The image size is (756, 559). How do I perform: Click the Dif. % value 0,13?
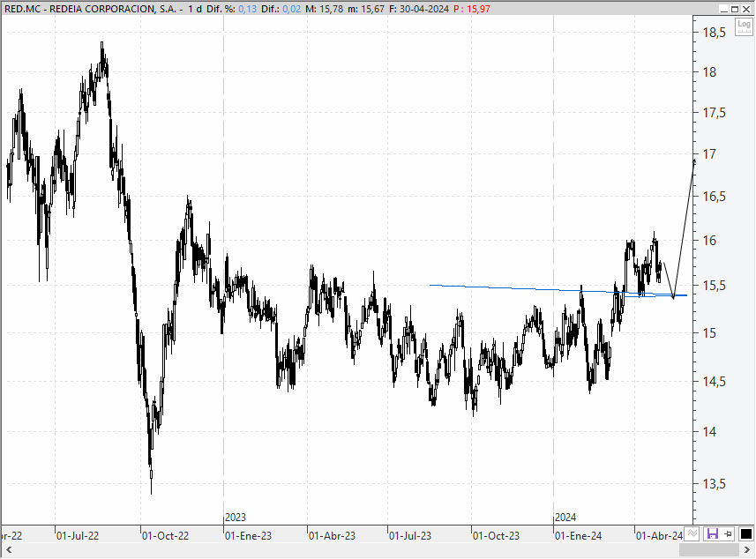point(247,9)
